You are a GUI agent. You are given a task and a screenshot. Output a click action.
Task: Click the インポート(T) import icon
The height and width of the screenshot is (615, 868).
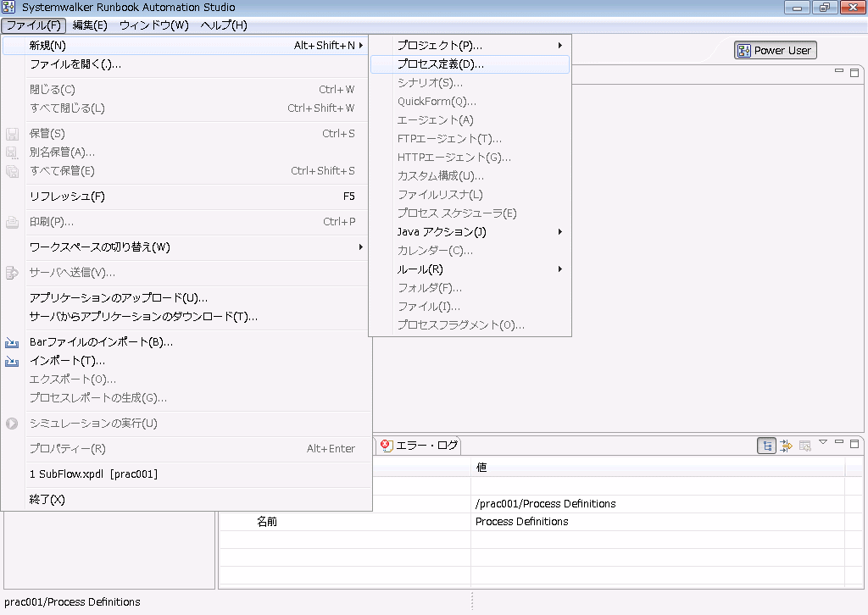tap(12, 362)
